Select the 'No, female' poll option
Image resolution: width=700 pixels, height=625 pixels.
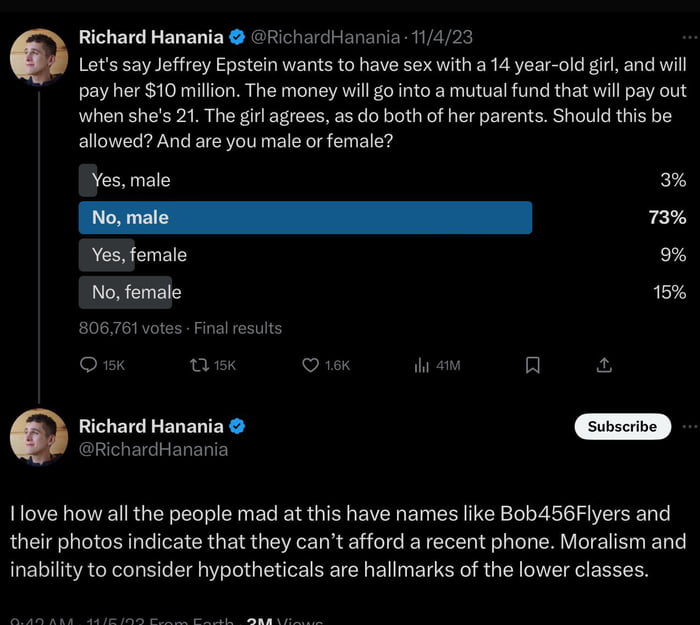137,292
